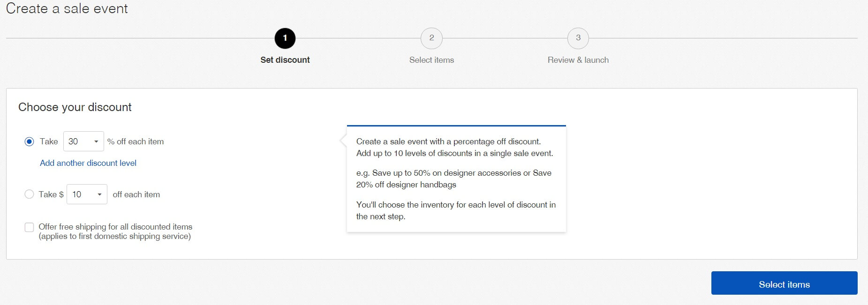Screen dimensions: 868x305
Task: Click the 'e.g. Save up to 50%' example text
Action: click(x=453, y=179)
